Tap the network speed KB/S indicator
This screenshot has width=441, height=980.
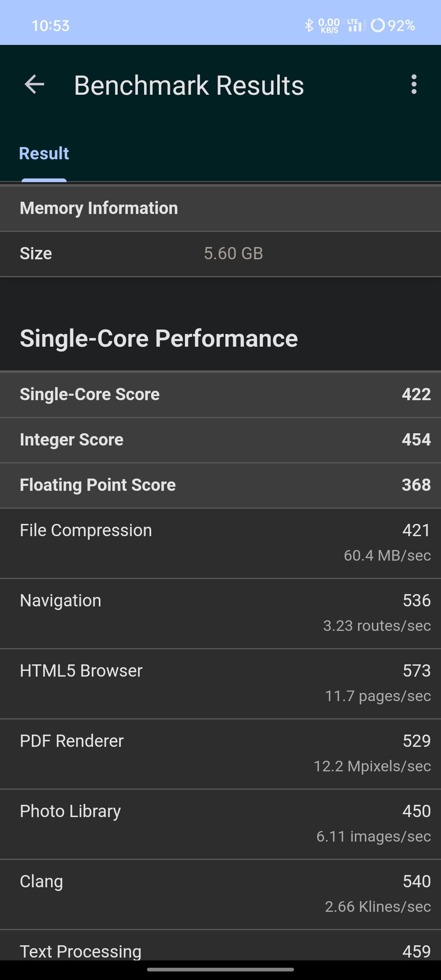[329, 25]
